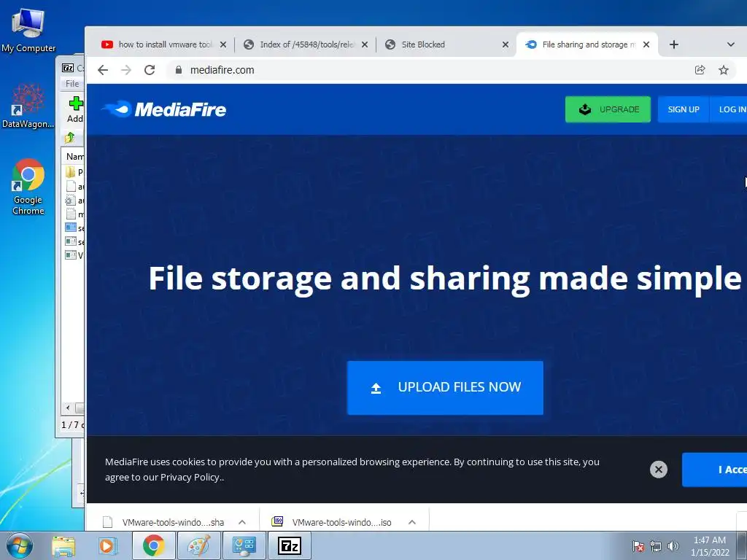Close the Site Blocked tab
The width and height of the screenshot is (747, 560).
coord(506,44)
